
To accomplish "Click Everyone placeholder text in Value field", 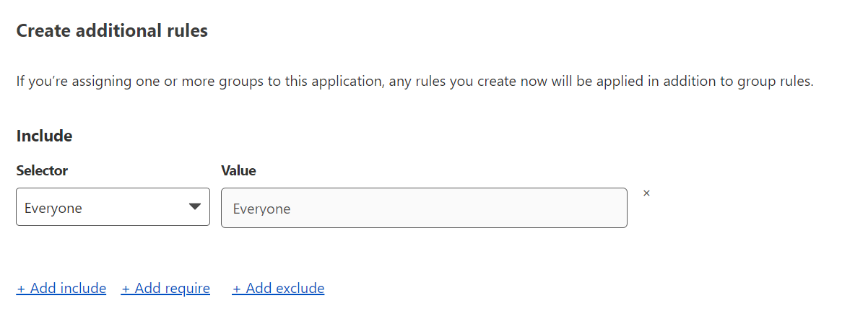I will [261, 209].
